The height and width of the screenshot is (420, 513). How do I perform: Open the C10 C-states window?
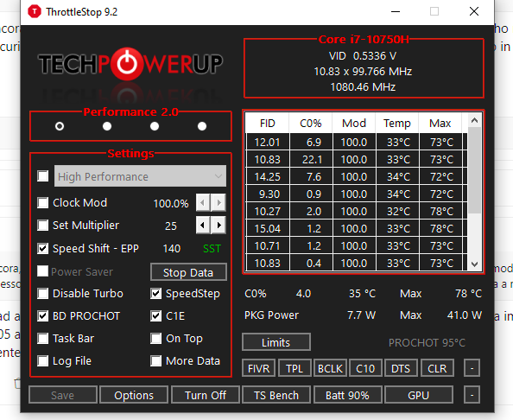(365, 368)
